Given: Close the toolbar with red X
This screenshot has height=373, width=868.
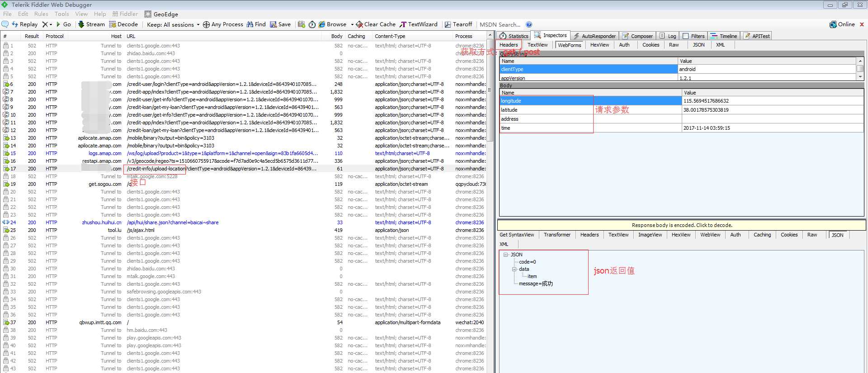Looking at the screenshot, I should pyautogui.click(x=862, y=24).
